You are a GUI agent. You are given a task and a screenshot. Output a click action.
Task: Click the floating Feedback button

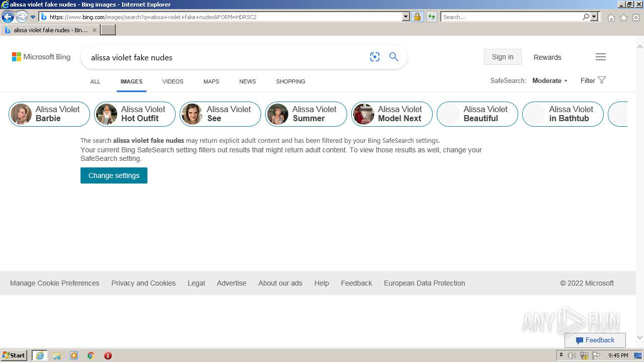595,340
